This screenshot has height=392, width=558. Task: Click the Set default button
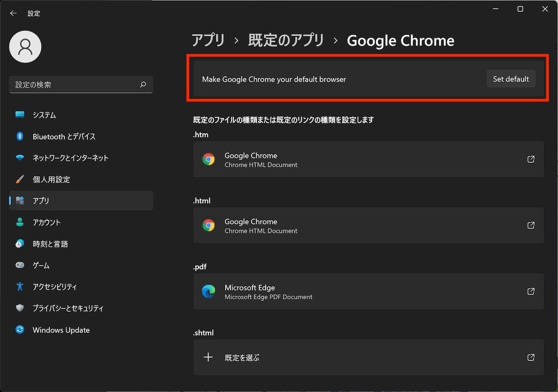coord(511,79)
